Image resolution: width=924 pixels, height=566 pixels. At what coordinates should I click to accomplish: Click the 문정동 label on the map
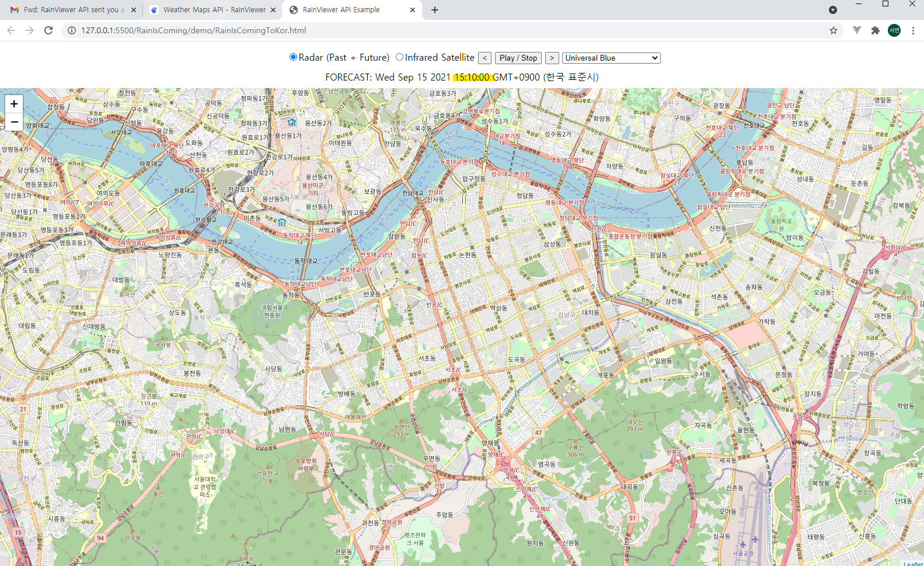point(784,375)
